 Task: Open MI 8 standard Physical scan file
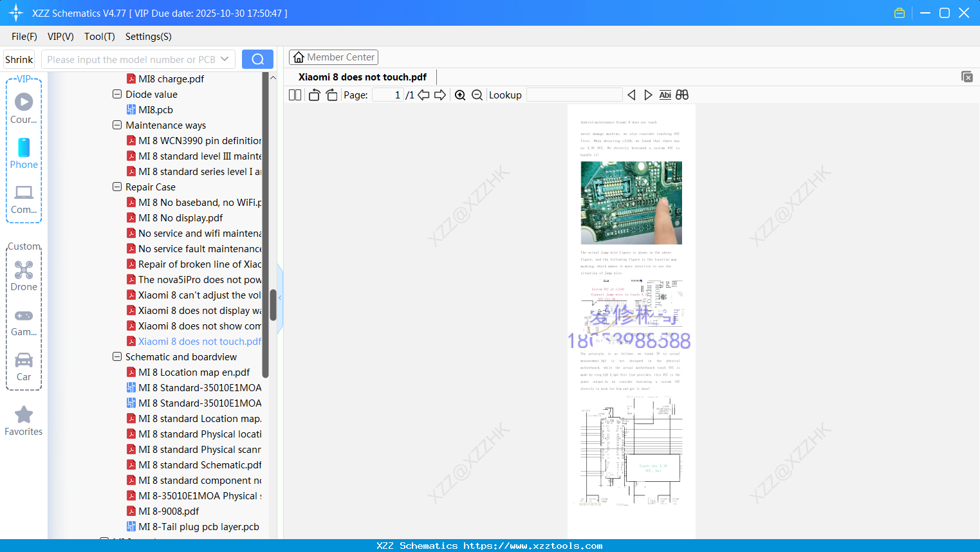194,449
